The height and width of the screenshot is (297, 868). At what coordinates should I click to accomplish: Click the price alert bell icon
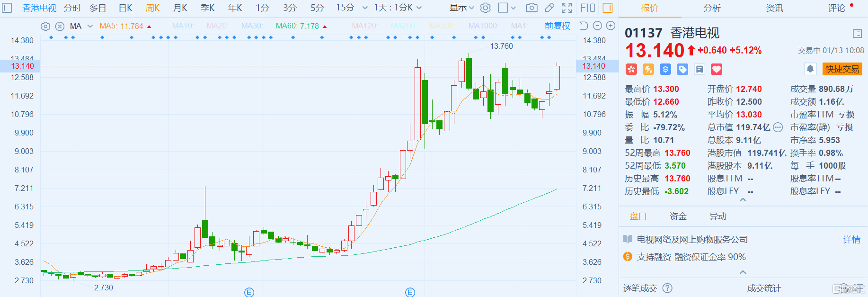coord(810,69)
